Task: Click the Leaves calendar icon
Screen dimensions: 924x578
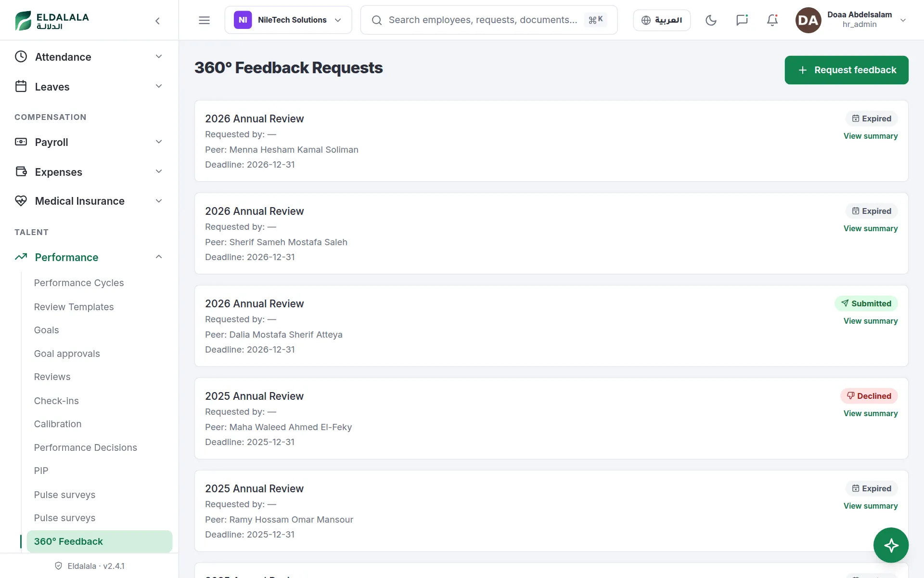Action: (21, 86)
